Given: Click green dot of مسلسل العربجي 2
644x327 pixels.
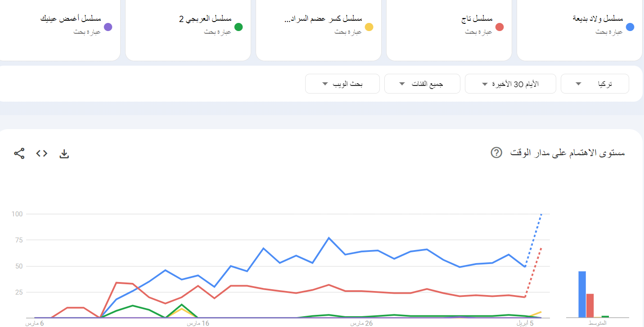Looking at the screenshot, I should [239, 27].
